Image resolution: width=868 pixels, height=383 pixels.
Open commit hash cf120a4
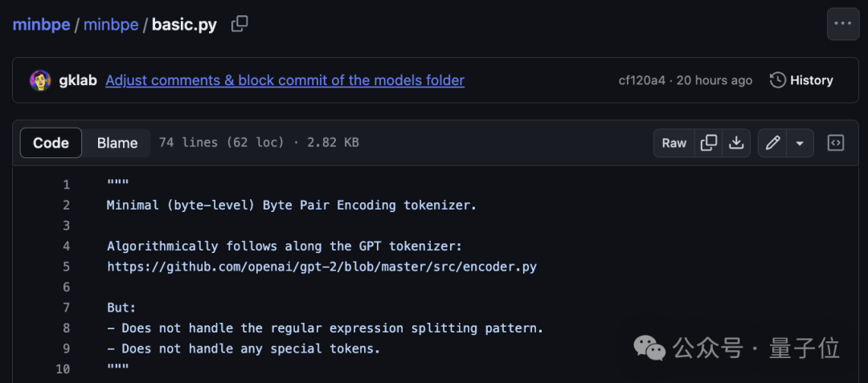tap(641, 80)
